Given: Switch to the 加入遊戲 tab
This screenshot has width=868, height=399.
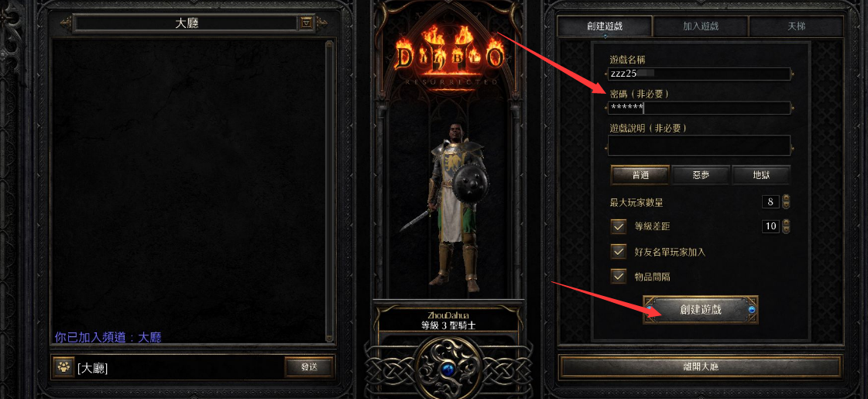Looking at the screenshot, I should pyautogui.click(x=701, y=26).
